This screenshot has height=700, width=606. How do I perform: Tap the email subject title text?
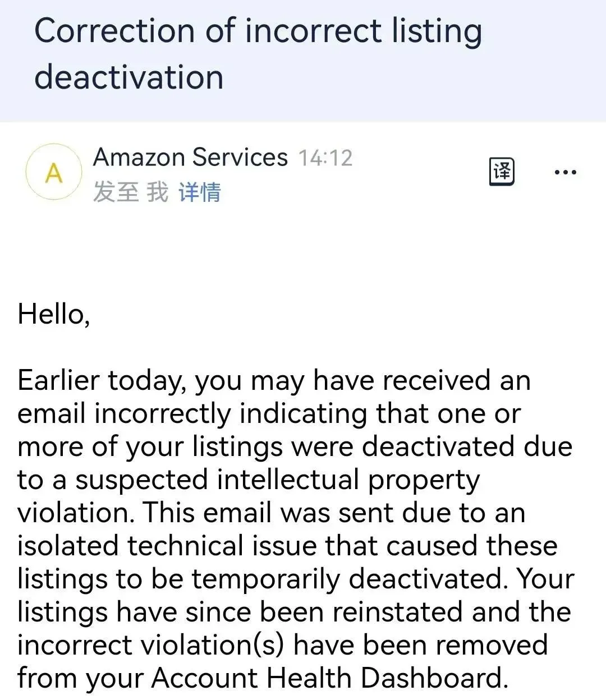(x=258, y=53)
